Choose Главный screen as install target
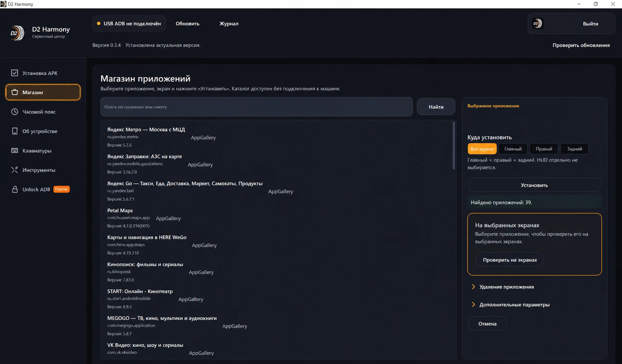Image resolution: width=622 pixels, height=364 pixels. click(513, 149)
